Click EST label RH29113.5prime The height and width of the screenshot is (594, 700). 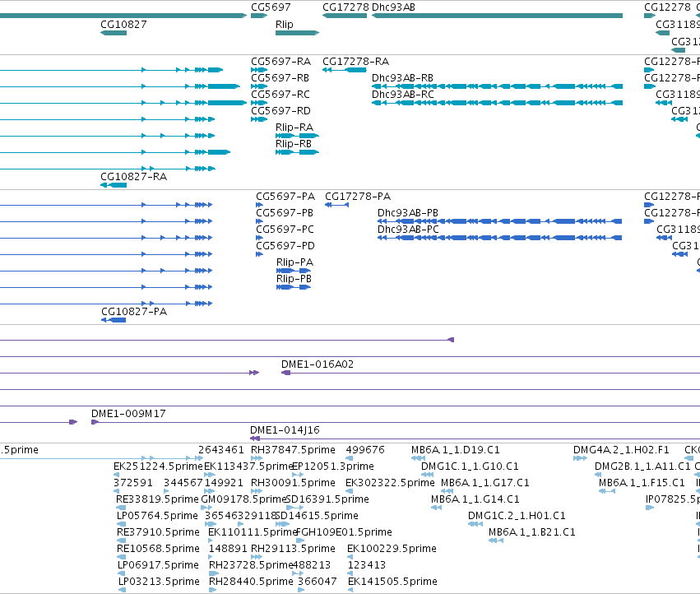pyautogui.click(x=293, y=549)
